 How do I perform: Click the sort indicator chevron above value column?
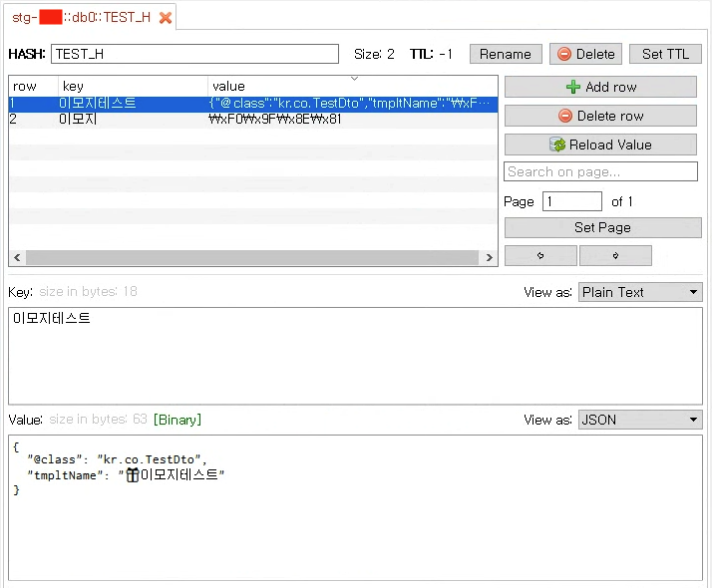pyautogui.click(x=355, y=79)
